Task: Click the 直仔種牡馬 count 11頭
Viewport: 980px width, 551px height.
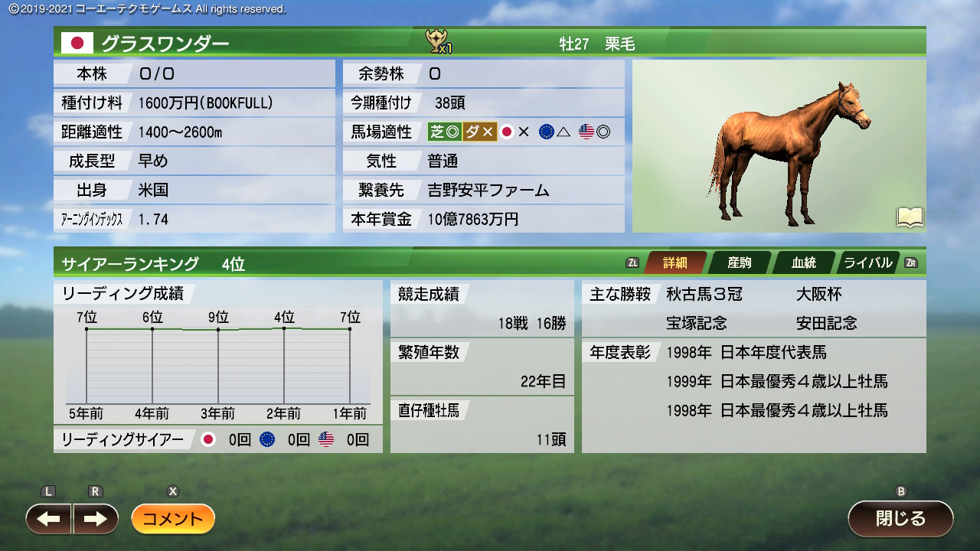Action: (x=551, y=439)
